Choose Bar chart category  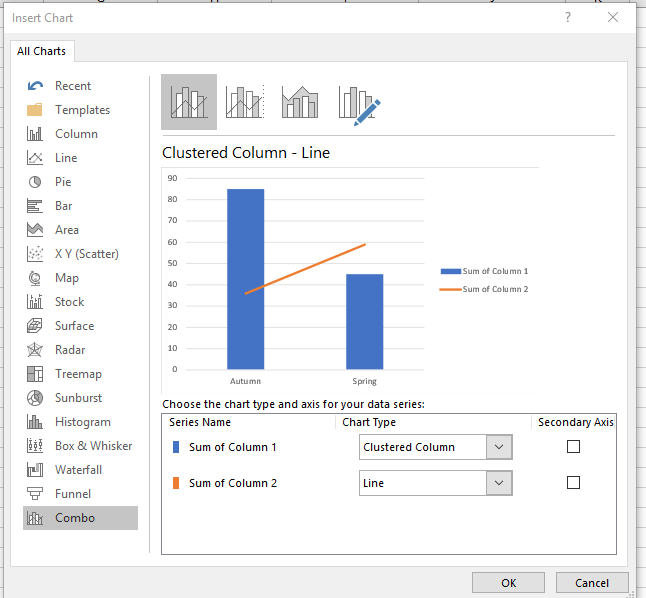coord(80,206)
